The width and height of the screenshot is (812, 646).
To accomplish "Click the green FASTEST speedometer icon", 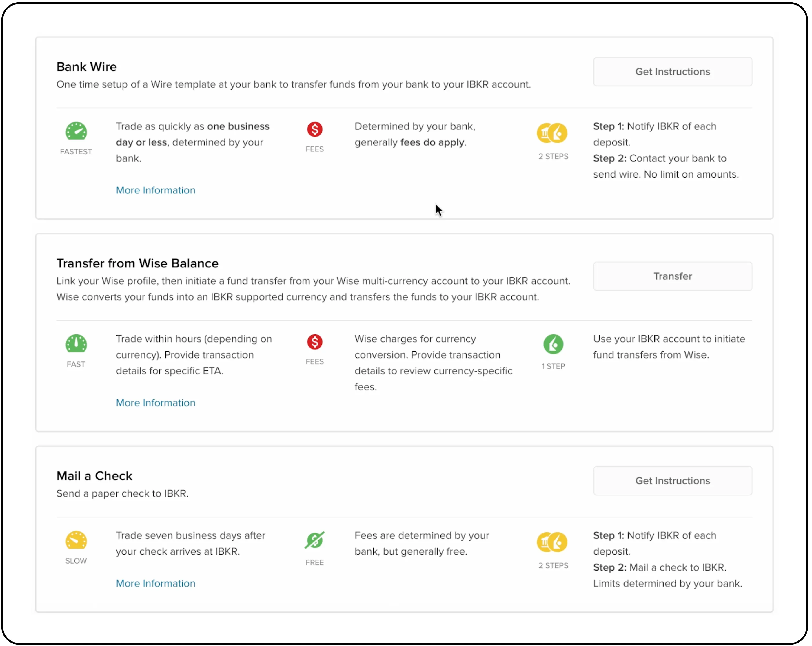I will tap(76, 131).
